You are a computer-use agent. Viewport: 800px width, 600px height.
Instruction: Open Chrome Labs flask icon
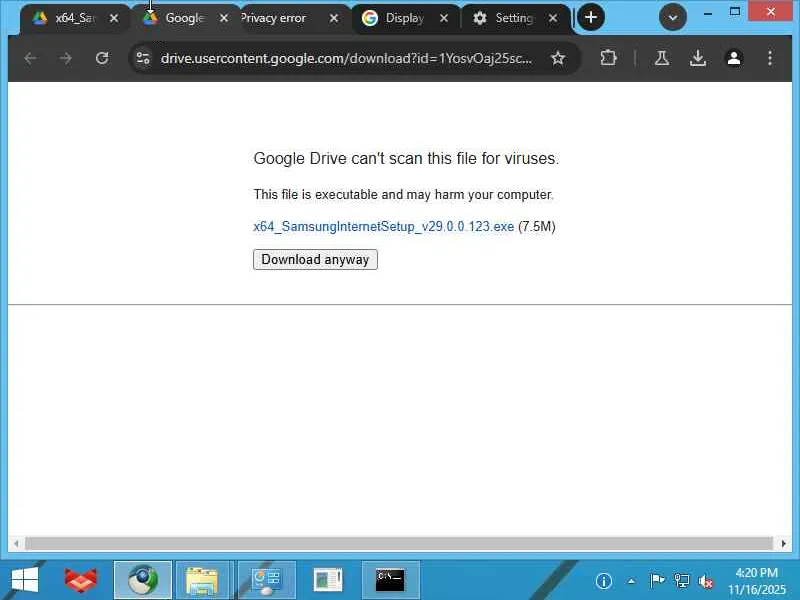[662, 58]
